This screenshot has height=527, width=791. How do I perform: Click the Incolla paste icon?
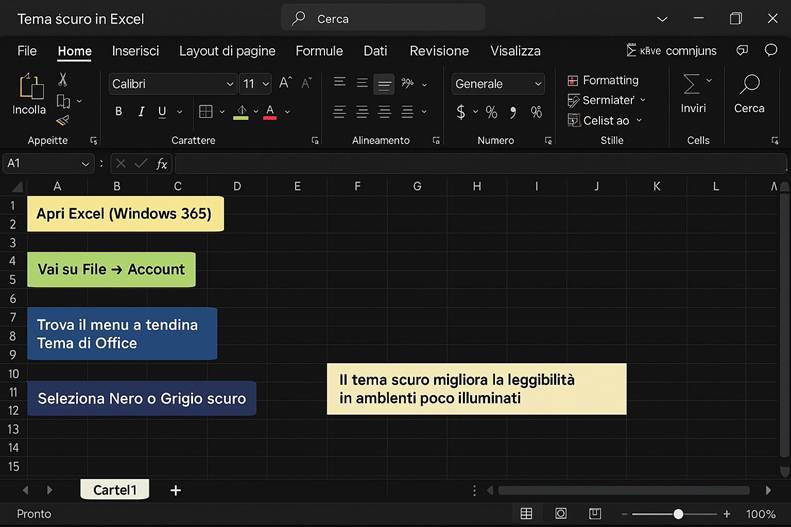(x=31, y=86)
